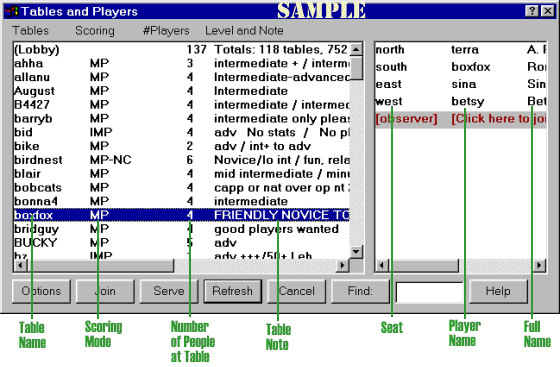Click the #Players column header
This screenshot has height=367, width=560.
[166, 31]
